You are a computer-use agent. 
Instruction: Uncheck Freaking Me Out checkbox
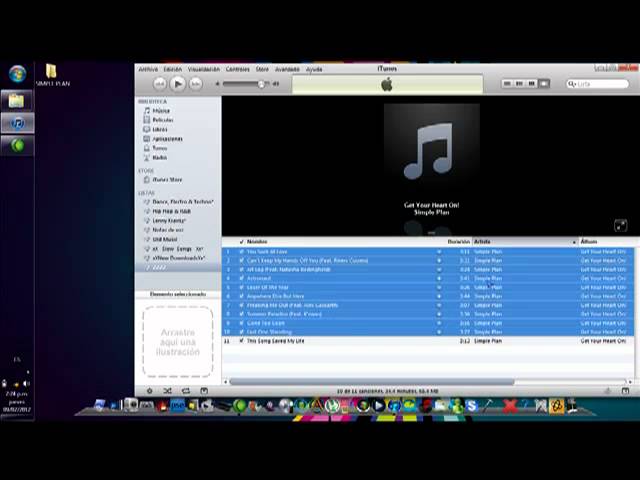click(242, 305)
